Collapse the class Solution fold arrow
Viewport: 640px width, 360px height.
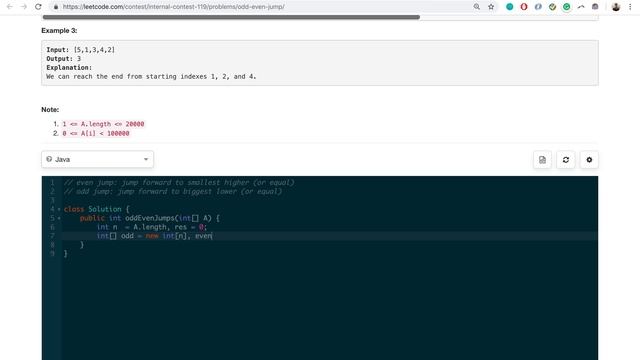pyautogui.click(x=59, y=209)
